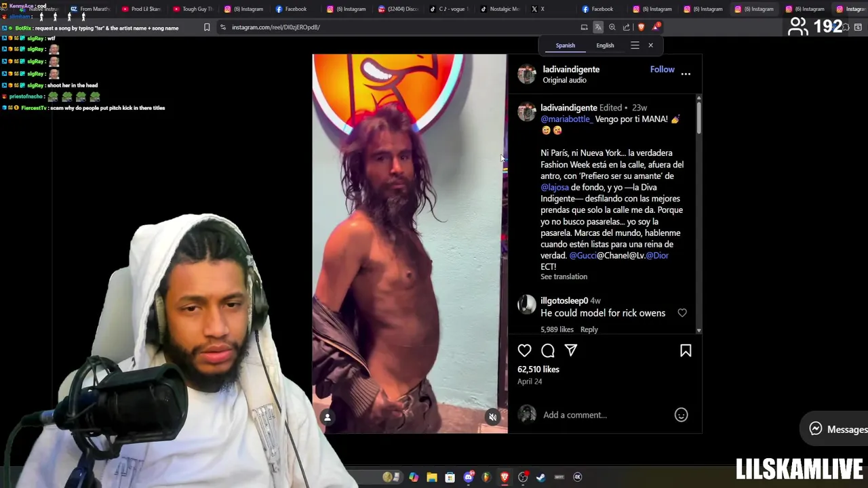Image resolution: width=868 pixels, height=488 pixels.
Task: Open the Brave Shields lion icon
Action: [641, 27]
